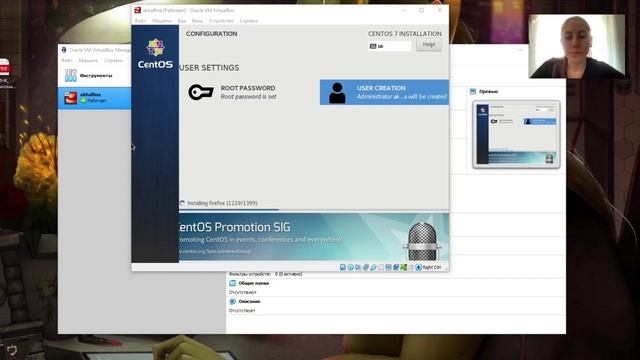Click 'Root password is set' text
Viewport: 640px width, 360px height.
(248, 97)
